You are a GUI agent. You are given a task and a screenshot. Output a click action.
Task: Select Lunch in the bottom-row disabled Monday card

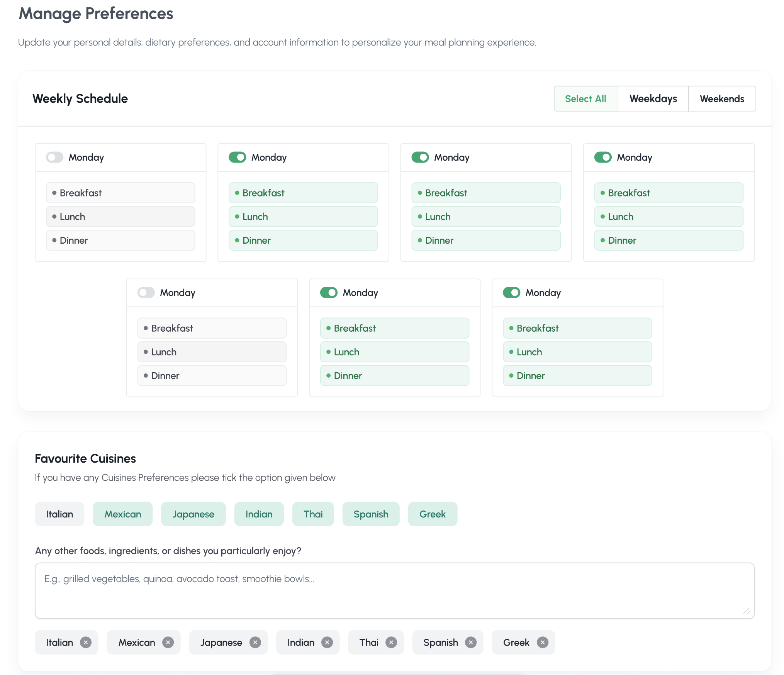point(212,352)
